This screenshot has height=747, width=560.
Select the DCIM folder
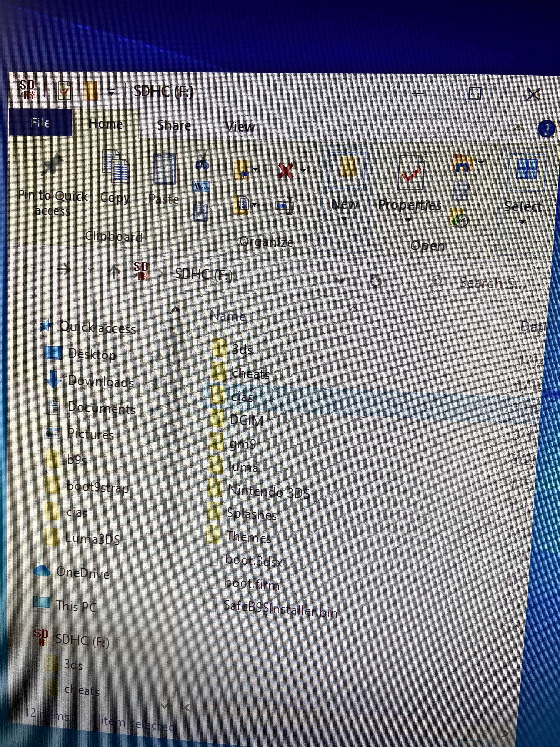(246, 420)
